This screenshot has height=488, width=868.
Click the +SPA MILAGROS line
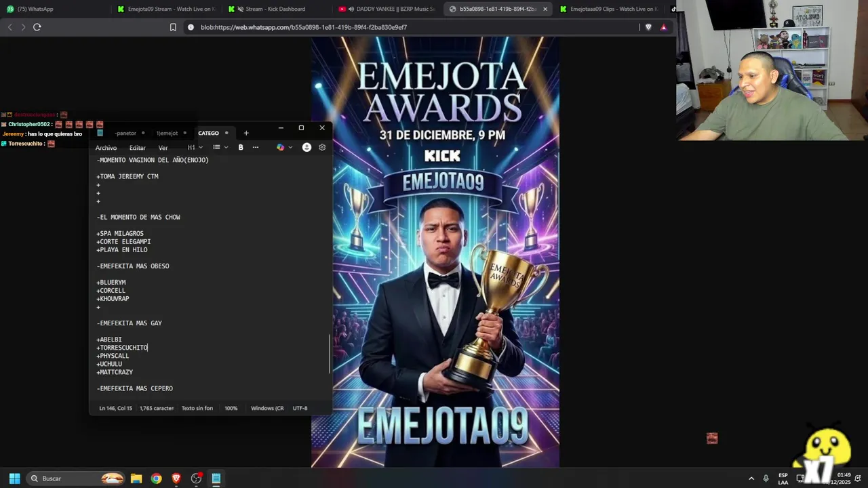tap(120, 234)
